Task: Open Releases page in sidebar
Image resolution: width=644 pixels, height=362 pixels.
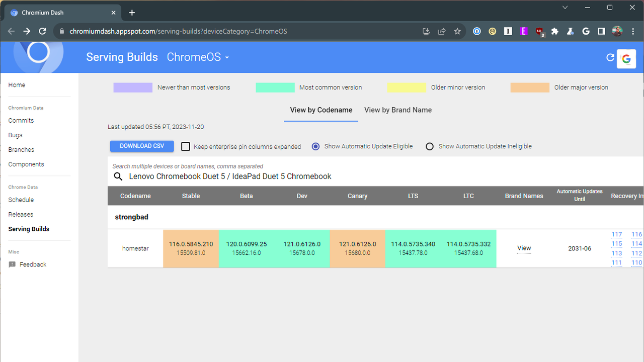Action: (21, 215)
